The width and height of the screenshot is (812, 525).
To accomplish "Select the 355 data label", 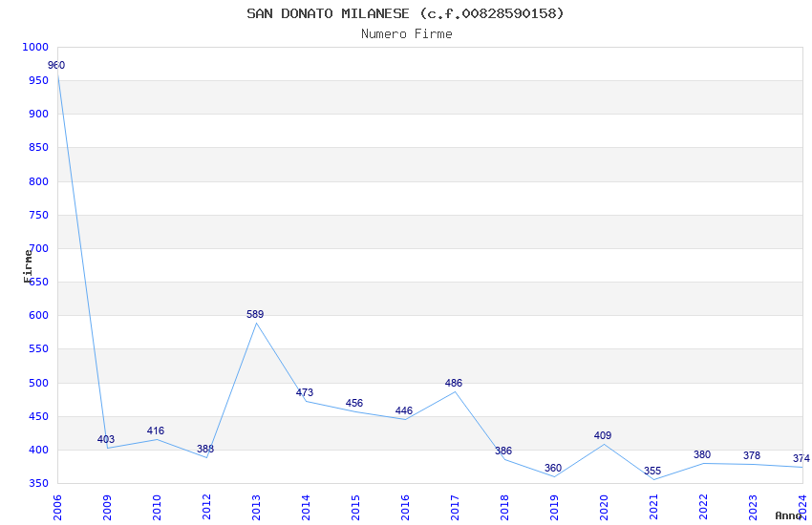I will (652, 471).
